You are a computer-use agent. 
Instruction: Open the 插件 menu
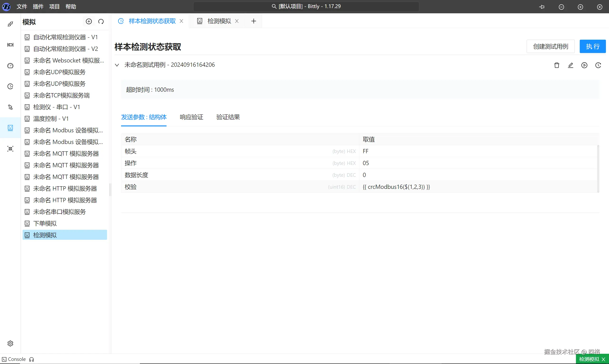tap(38, 7)
